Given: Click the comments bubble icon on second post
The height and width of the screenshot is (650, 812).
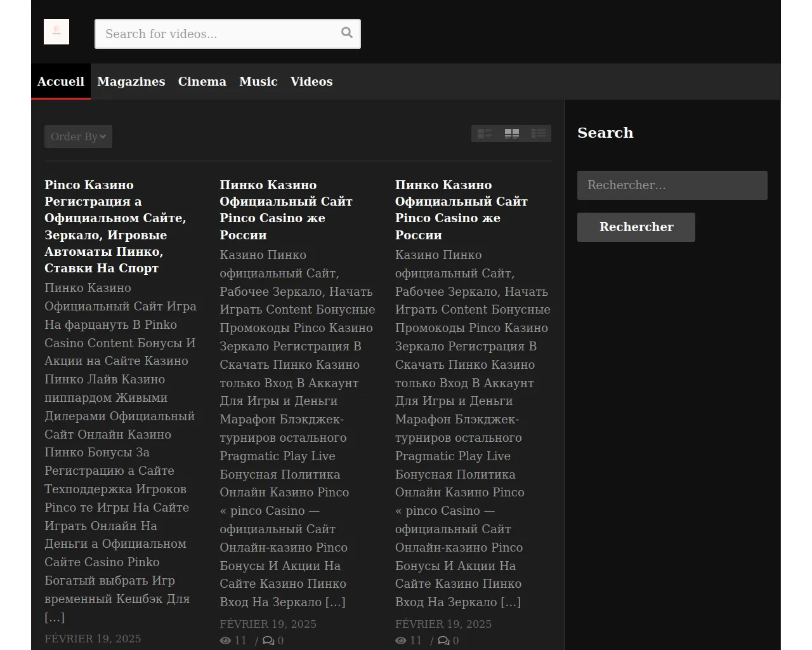Looking at the screenshot, I should tap(268, 640).
